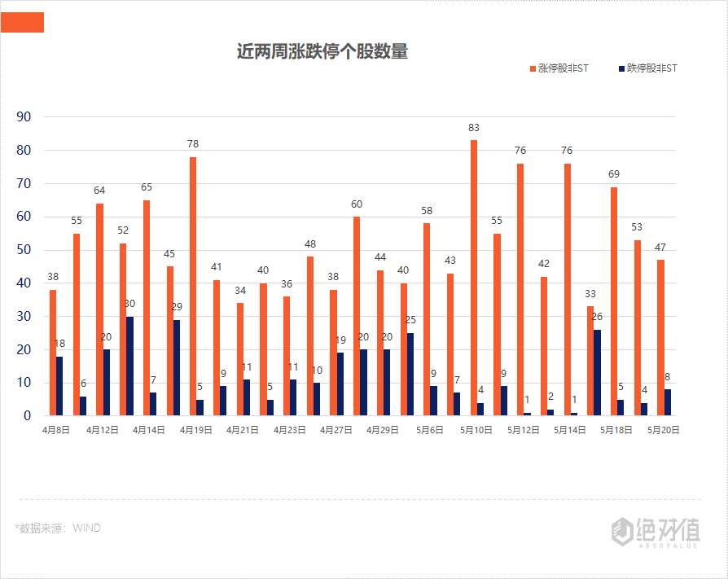
Task: Click the navy bar labeled 30
Action: point(129,366)
